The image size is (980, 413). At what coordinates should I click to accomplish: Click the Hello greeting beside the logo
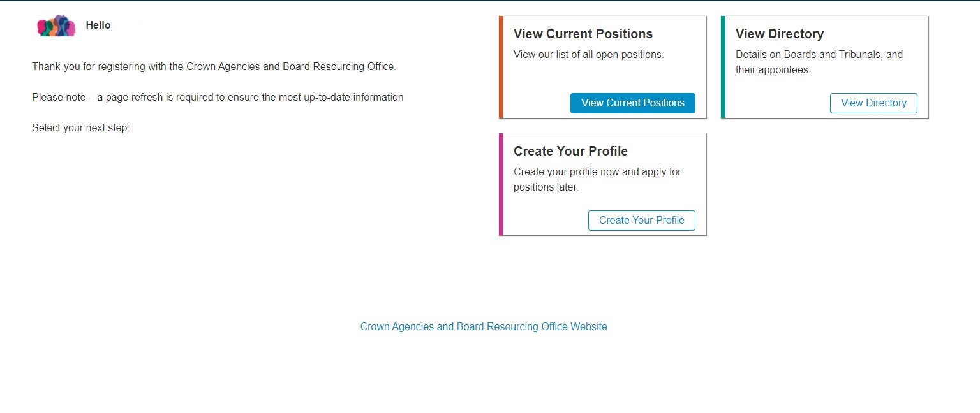pos(98,25)
